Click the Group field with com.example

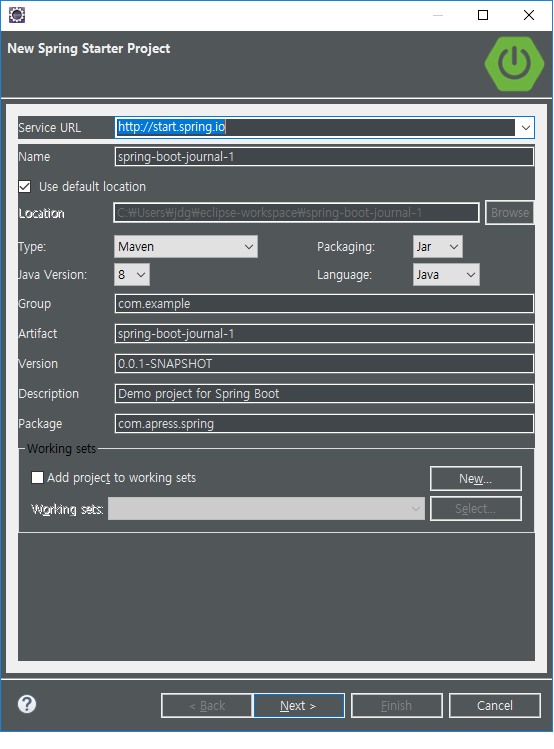(x=324, y=304)
